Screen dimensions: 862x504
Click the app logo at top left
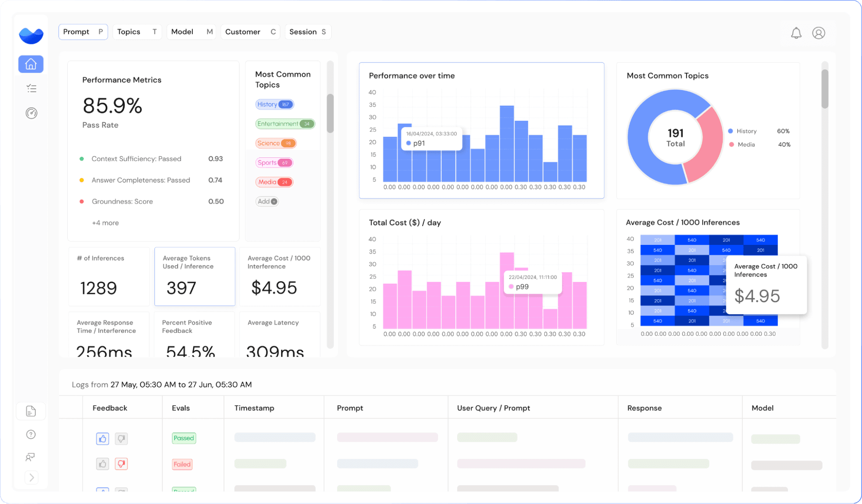tap(31, 35)
